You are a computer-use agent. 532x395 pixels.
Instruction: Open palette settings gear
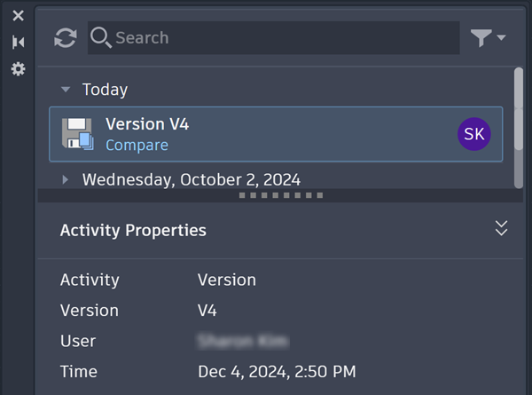18,68
